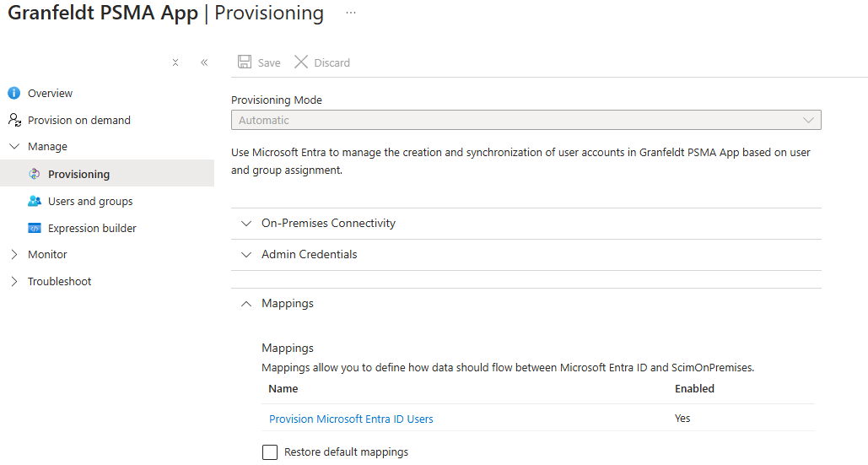The image size is (868, 465).
Task: Open Provision Microsoft Entra ID Users link
Action: [351, 419]
